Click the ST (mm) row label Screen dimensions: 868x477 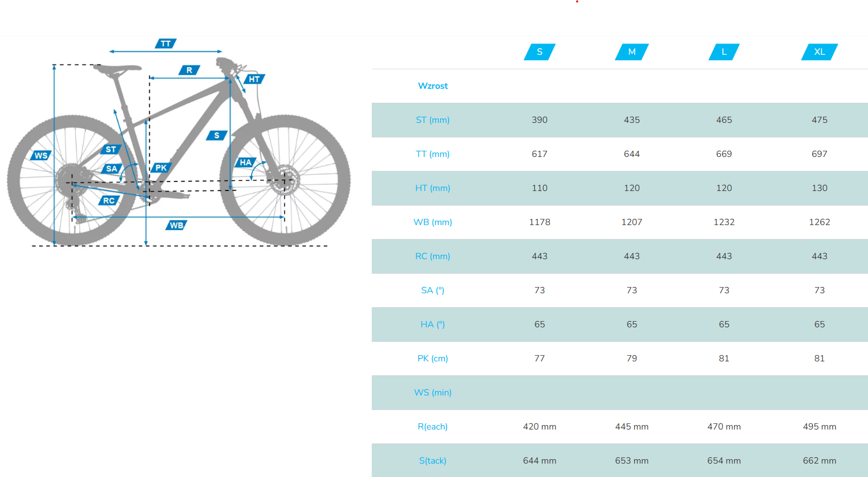click(x=433, y=120)
